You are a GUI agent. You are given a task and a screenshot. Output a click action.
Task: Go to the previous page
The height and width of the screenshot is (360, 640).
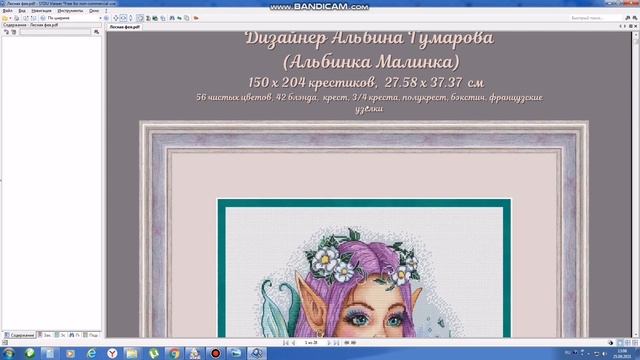293,343
